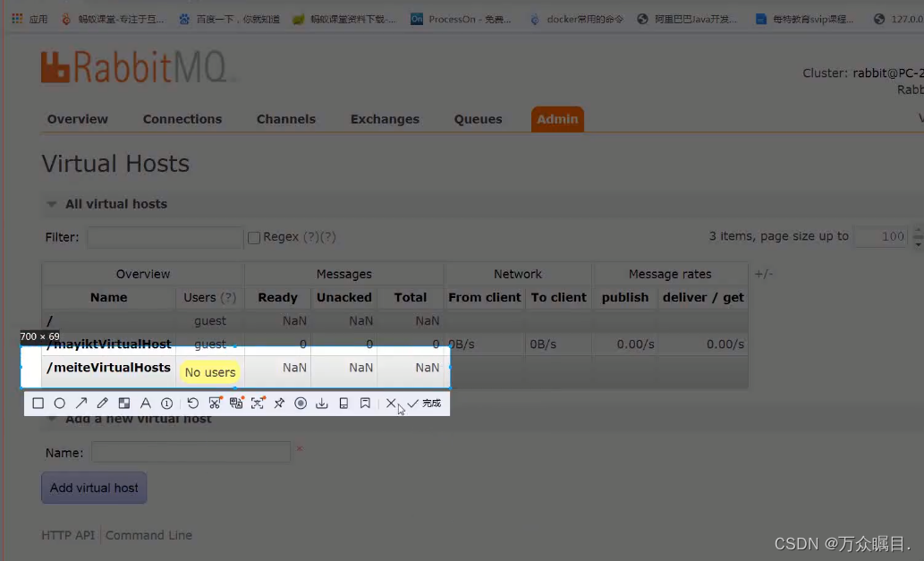The height and width of the screenshot is (561, 924).
Task: Toggle table columns with +/-
Action: (764, 274)
